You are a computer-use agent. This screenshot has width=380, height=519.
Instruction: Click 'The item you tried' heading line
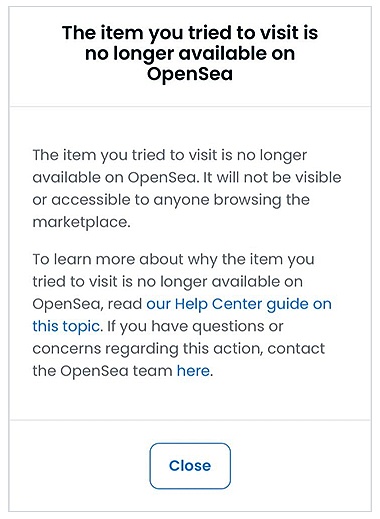point(190,33)
